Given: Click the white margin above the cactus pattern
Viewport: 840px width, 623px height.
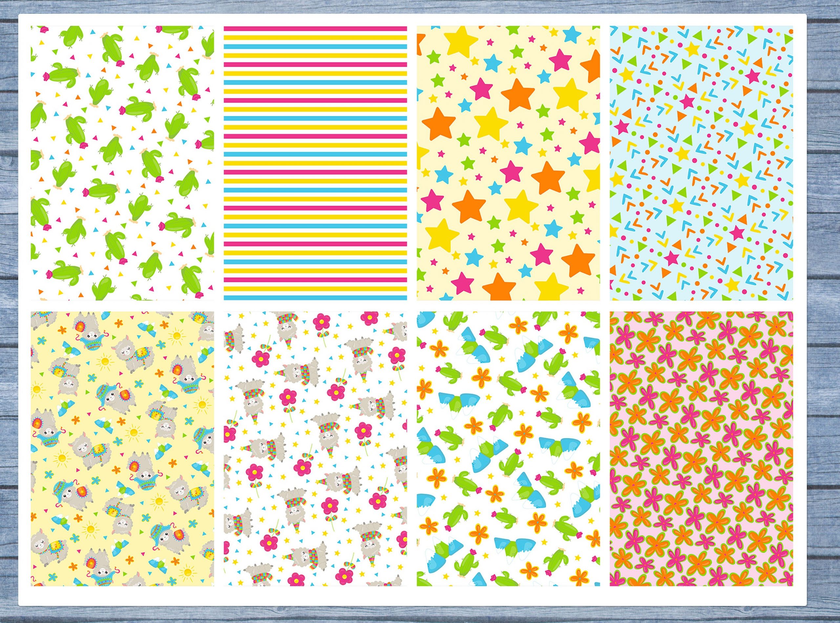Looking at the screenshot, I should click(x=122, y=20).
